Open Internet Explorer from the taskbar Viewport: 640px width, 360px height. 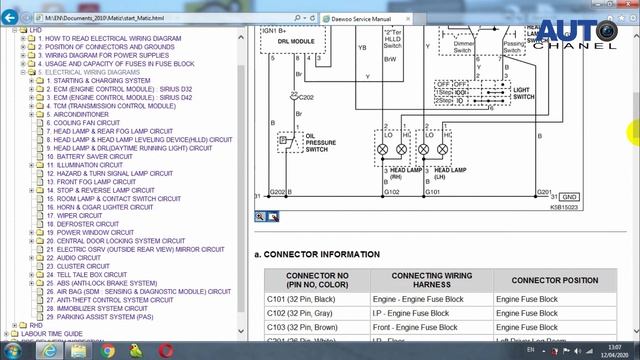[49, 351]
